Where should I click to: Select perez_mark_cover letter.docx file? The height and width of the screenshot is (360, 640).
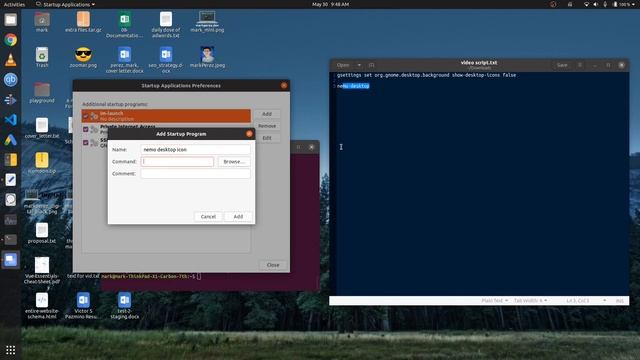[124, 60]
